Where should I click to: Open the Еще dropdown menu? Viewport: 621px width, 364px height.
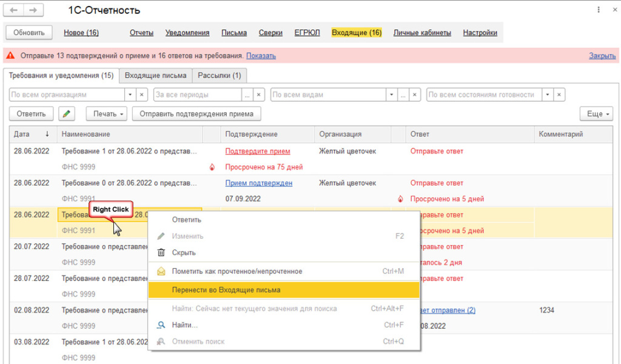596,114
